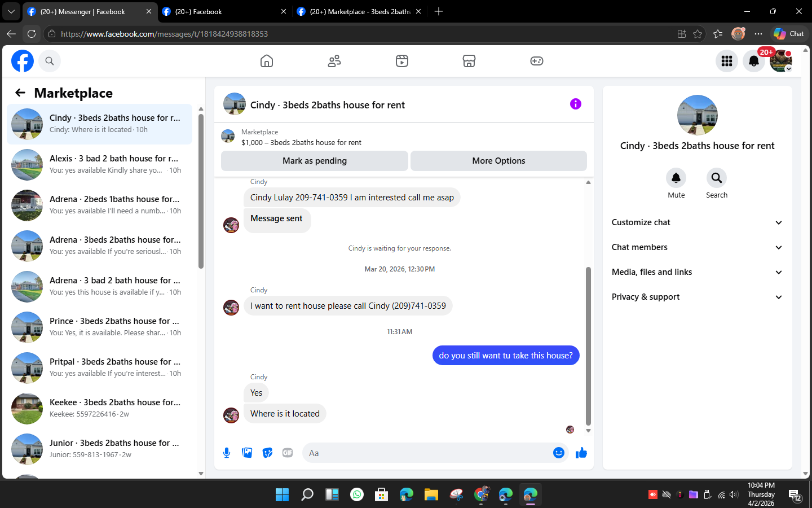
Task: Open the taskbar clock showing 10:04 PM
Action: 761,494
